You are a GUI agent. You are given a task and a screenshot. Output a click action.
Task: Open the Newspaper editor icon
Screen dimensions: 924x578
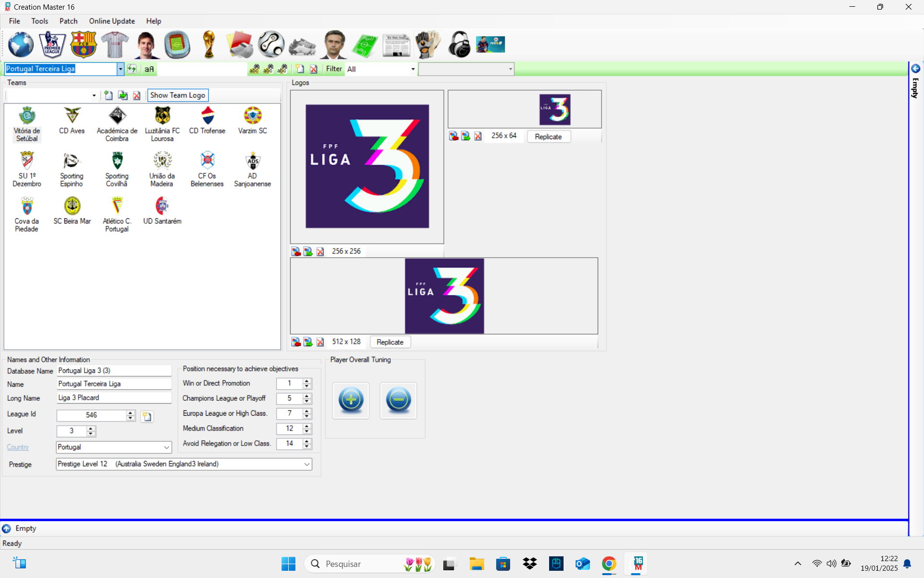[x=396, y=45]
